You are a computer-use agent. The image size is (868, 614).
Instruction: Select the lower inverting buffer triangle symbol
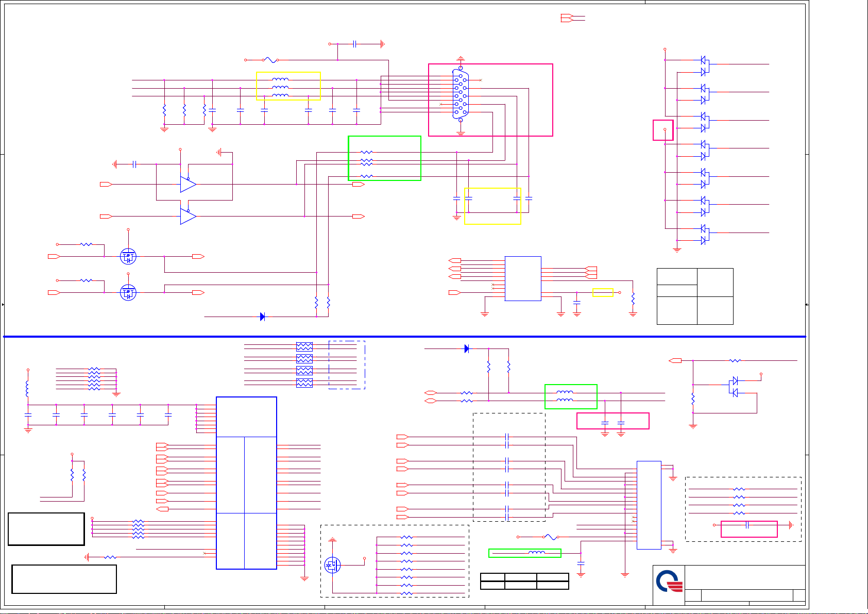tap(188, 216)
